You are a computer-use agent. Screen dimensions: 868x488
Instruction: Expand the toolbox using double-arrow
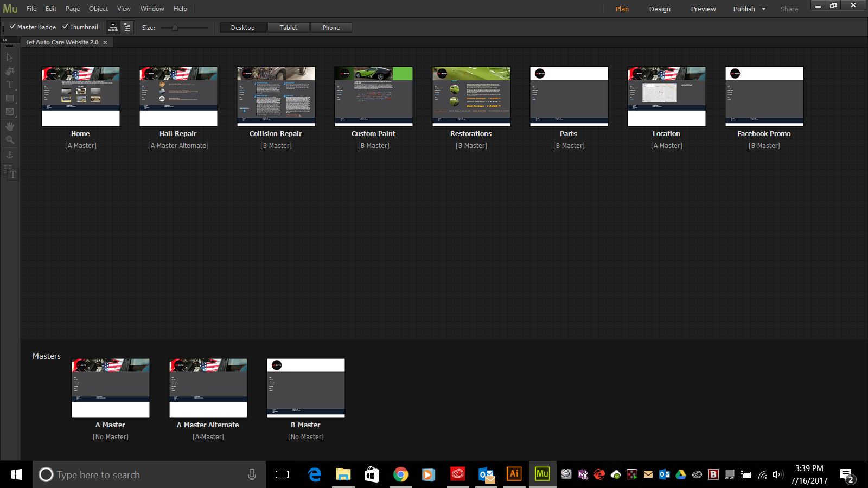coord(5,40)
